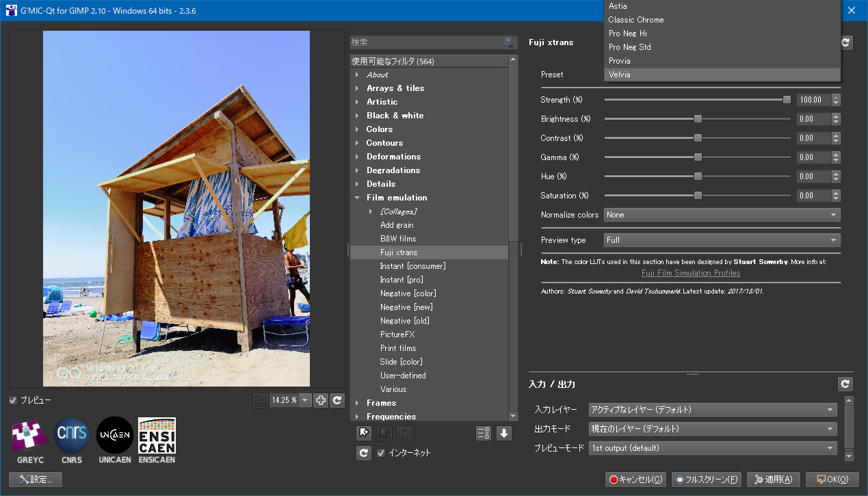Click フルスクリーン button

point(707,480)
